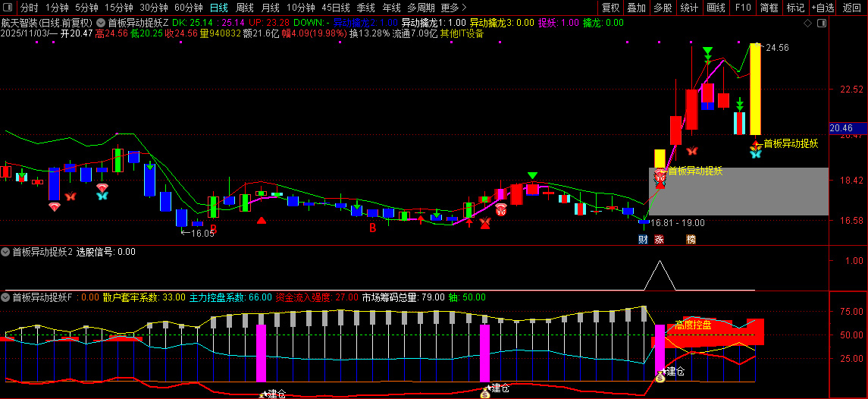The image size is (868, 399).
Task: Click the 20.46 price label on the axis
Action: tap(841, 128)
